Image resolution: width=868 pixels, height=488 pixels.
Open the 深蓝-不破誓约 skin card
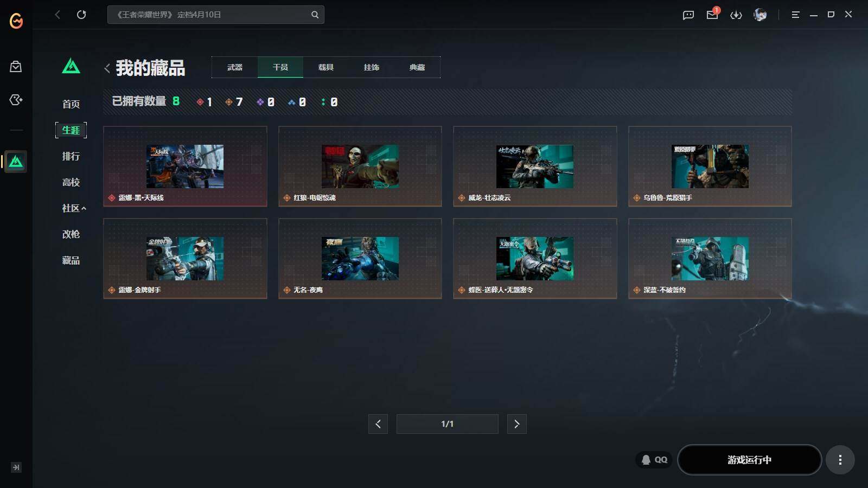[710, 259]
